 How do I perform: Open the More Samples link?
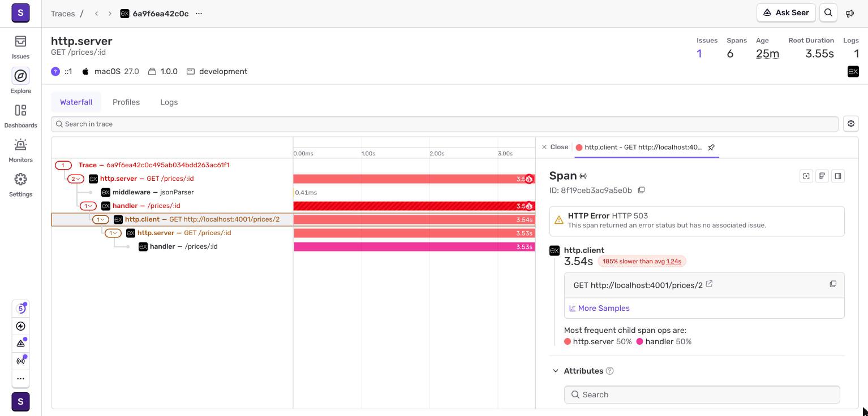coord(599,309)
